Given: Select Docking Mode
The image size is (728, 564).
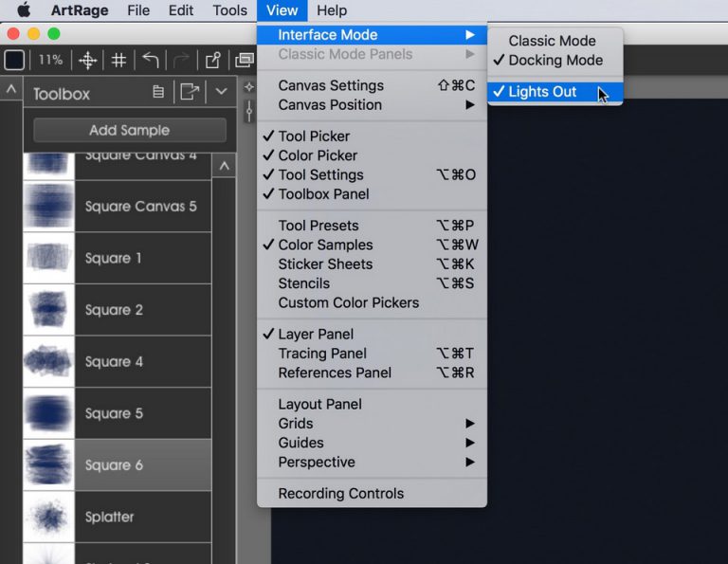Looking at the screenshot, I should pos(555,61).
